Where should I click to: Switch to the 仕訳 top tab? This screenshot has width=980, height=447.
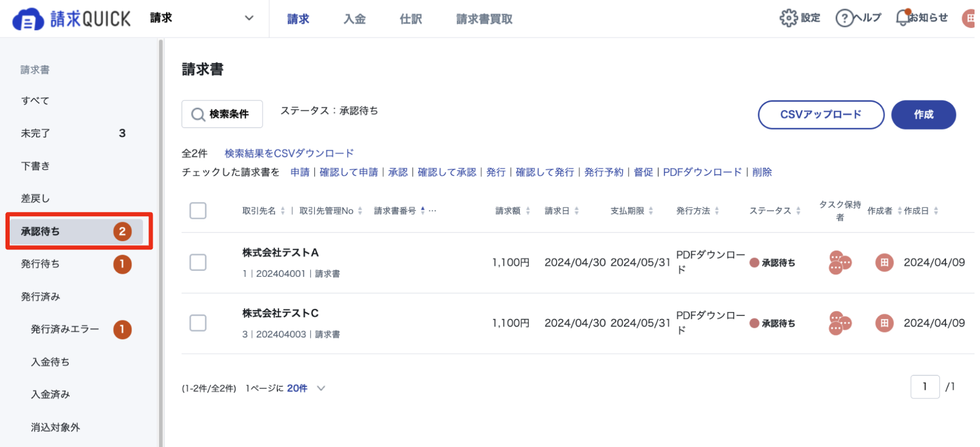(411, 19)
